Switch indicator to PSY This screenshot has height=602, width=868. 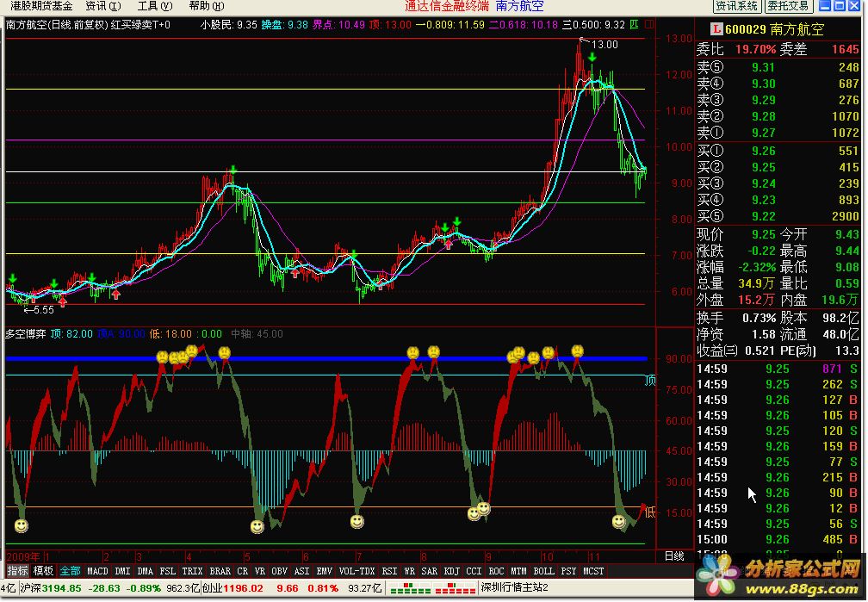(x=568, y=571)
